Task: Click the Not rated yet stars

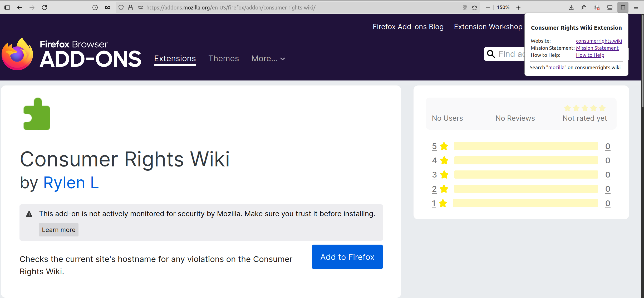Action: pyautogui.click(x=584, y=108)
